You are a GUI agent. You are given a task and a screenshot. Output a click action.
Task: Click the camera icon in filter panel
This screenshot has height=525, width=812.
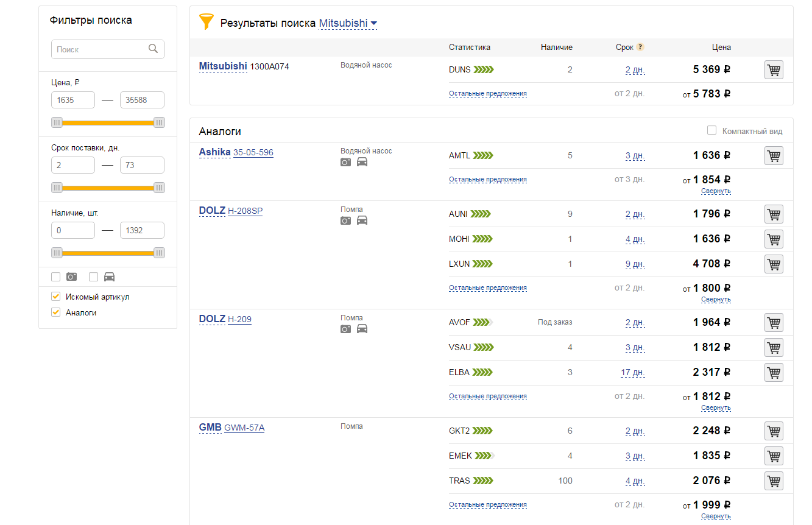(71, 277)
